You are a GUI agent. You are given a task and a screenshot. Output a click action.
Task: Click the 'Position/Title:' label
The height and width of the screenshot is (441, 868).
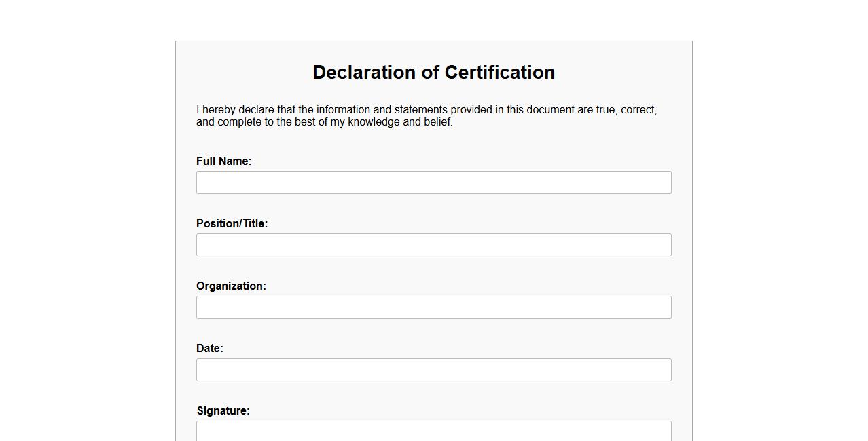pos(232,224)
